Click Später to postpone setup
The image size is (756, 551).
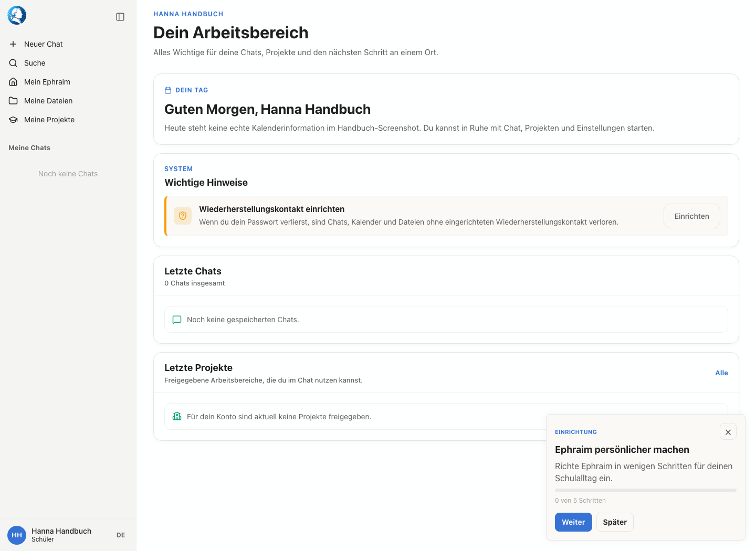[x=615, y=522]
